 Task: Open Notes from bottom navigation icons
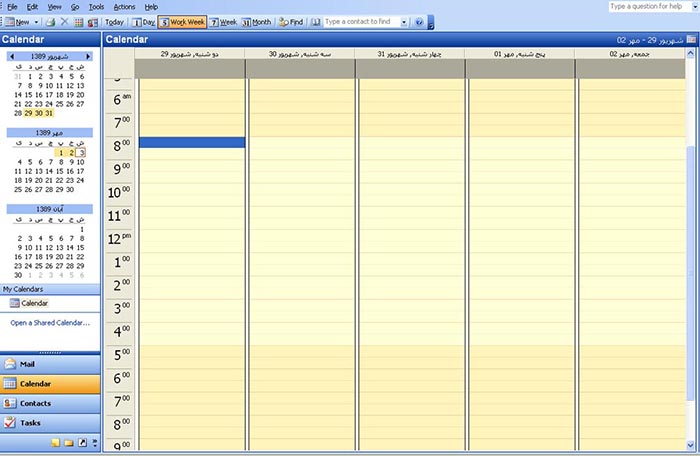pyautogui.click(x=56, y=442)
